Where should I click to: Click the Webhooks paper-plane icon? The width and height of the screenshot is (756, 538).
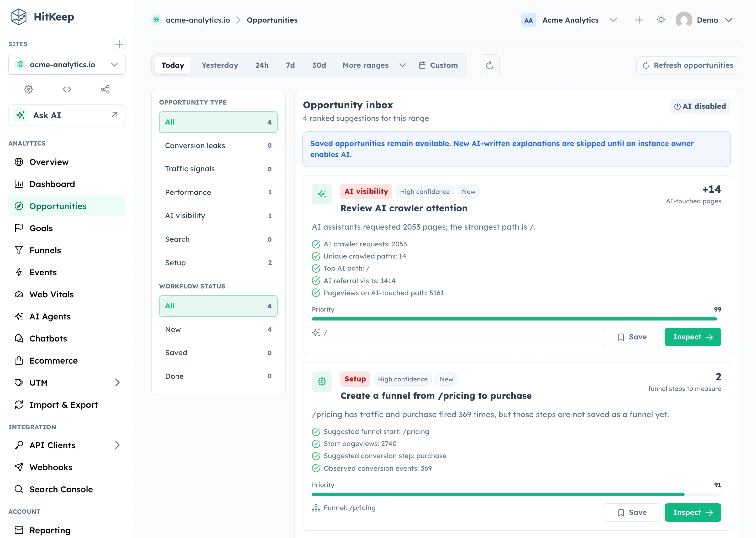(x=19, y=467)
